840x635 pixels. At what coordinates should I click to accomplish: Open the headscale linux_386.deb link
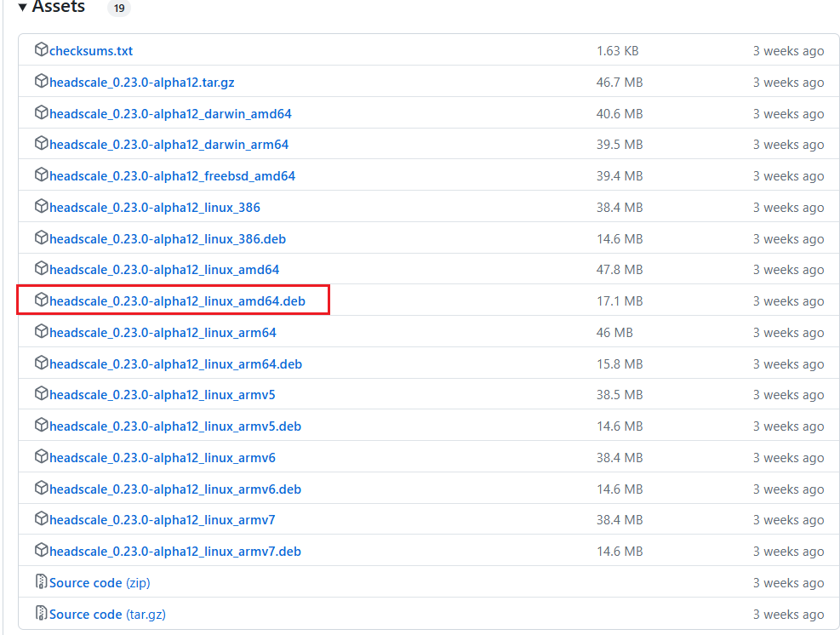[168, 239]
